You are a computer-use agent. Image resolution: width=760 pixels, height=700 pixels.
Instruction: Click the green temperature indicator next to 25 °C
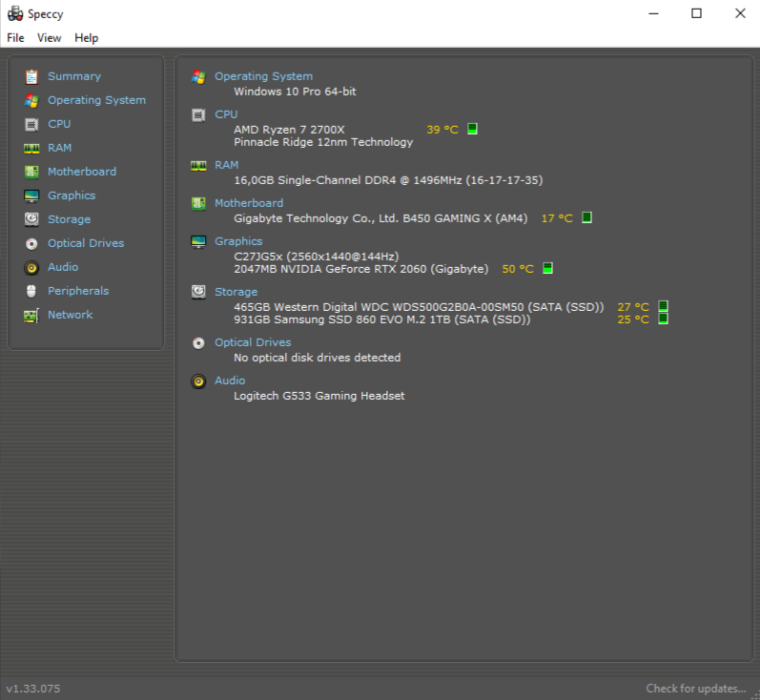point(663,319)
